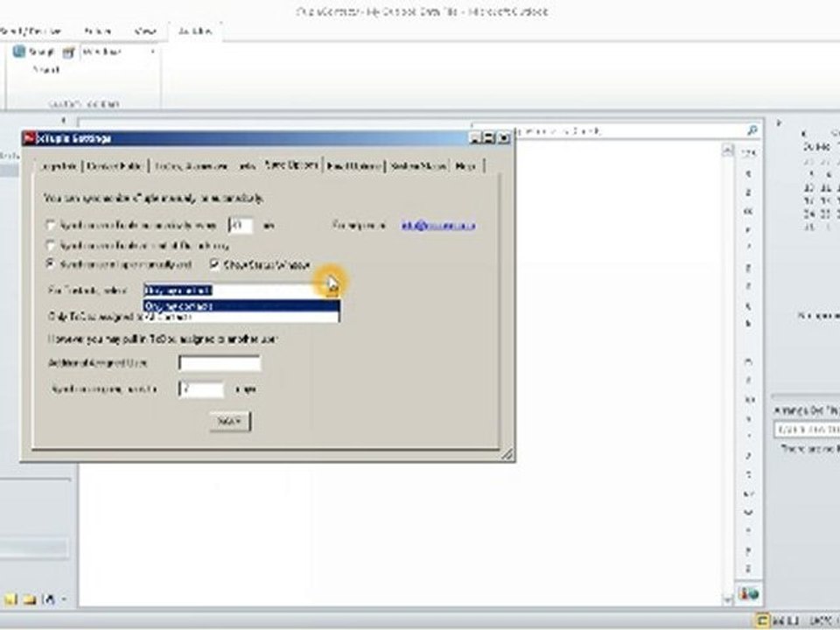Click the settings window icon beside the sync button

click(x=68, y=52)
